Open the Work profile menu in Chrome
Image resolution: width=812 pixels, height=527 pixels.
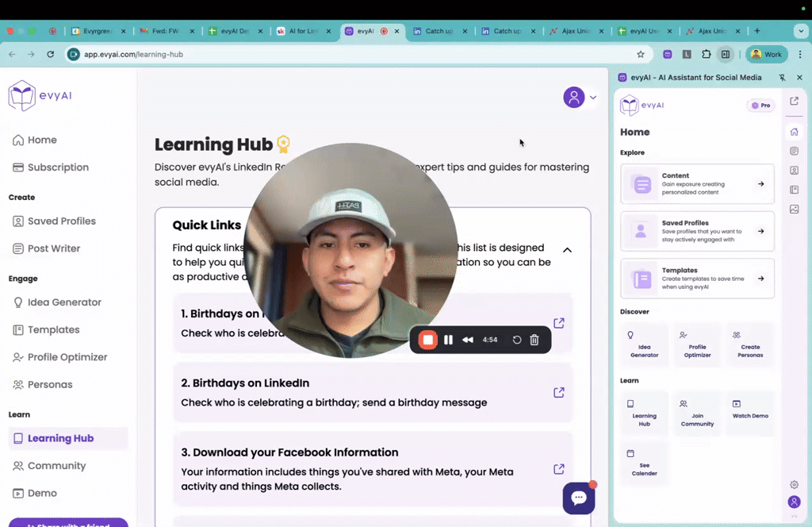pyautogui.click(x=765, y=54)
